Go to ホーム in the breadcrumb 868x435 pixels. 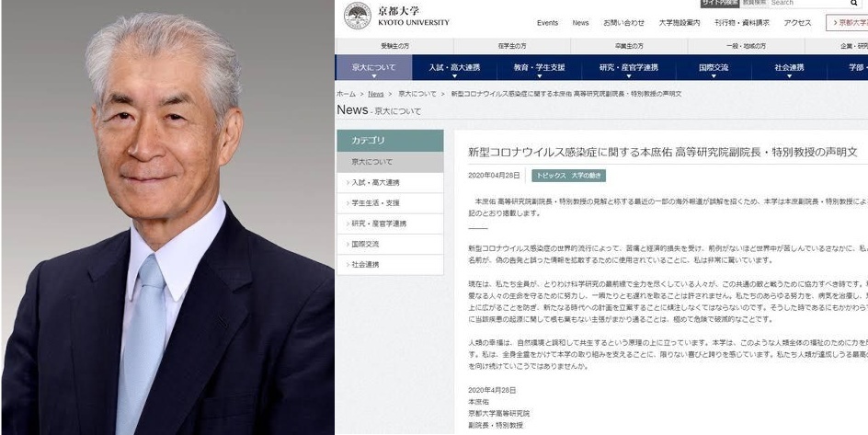pyautogui.click(x=346, y=94)
